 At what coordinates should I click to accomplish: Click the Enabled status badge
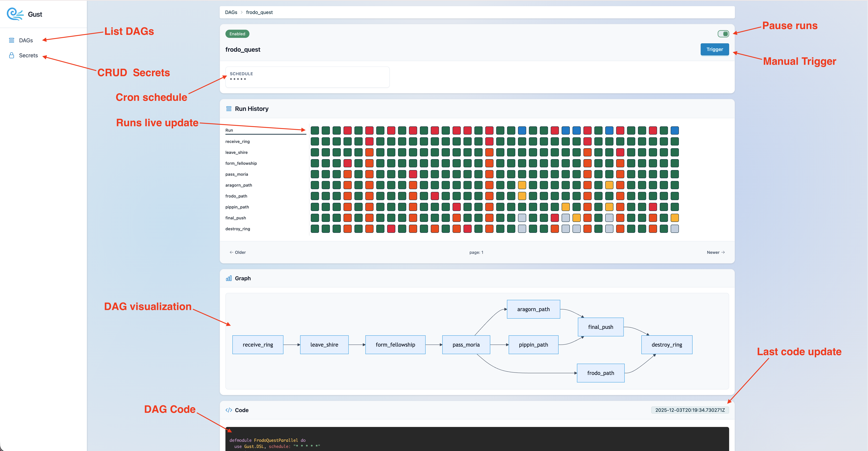pos(237,34)
